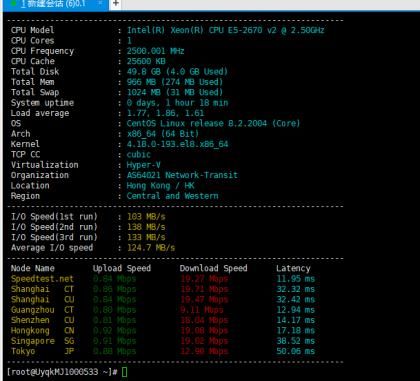The image size is (420, 381).
Task: Click the Guangzhou CT node name
Action: pyautogui.click(x=42, y=310)
